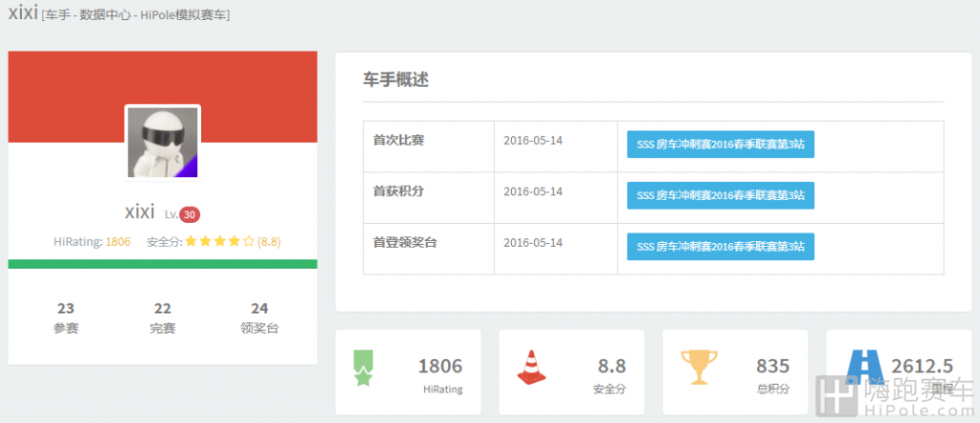Image resolution: width=980 pixels, height=423 pixels.
Task: Click the (8.8) safety score text
Action: click(269, 242)
